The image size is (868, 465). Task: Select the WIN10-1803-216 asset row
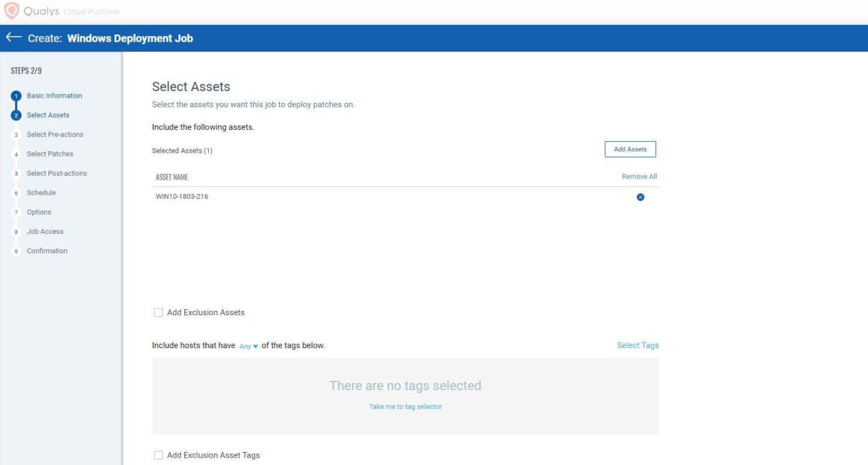click(x=182, y=197)
